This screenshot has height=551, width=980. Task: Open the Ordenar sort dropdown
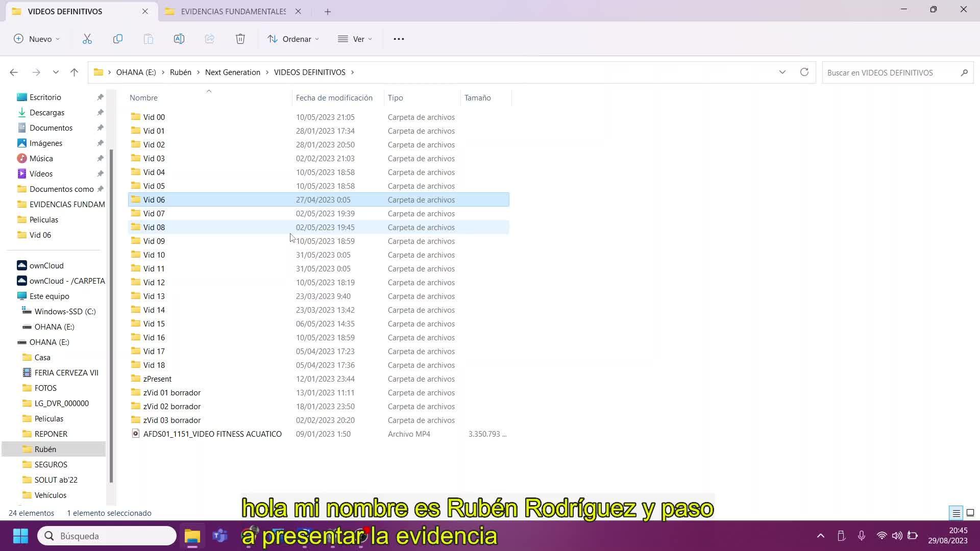pyautogui.click(x=293, y=39)
